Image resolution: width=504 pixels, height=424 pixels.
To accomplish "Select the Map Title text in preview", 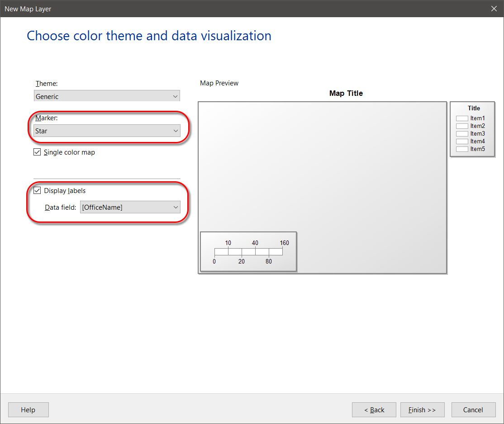I will [x=346, y=93].
